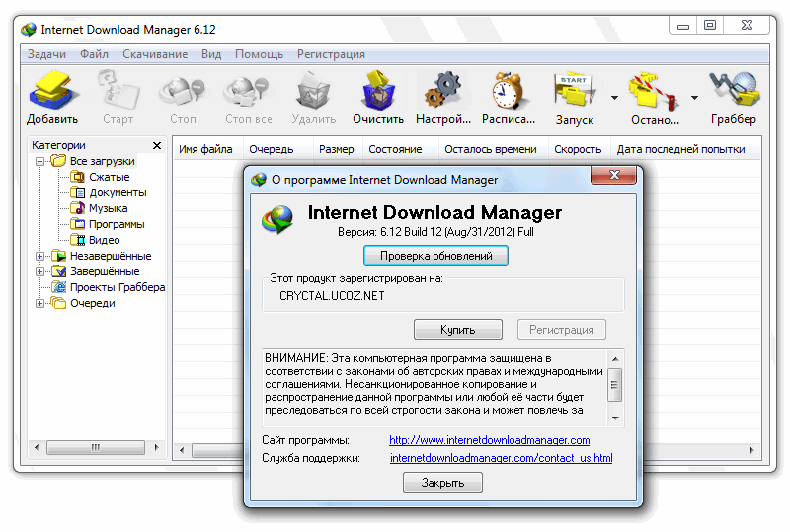Open the Задачи menu
Screen dimensions: 790x532
[46, 54]
